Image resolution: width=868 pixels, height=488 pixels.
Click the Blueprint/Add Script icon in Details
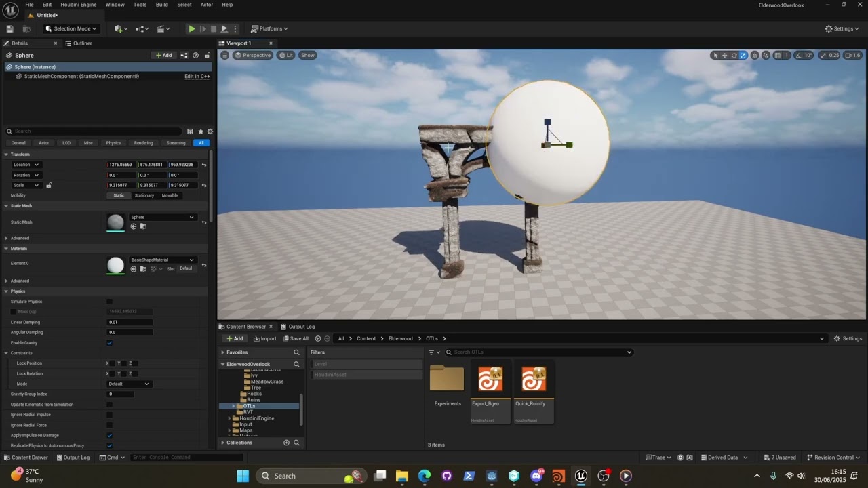(x=184, y=55)
